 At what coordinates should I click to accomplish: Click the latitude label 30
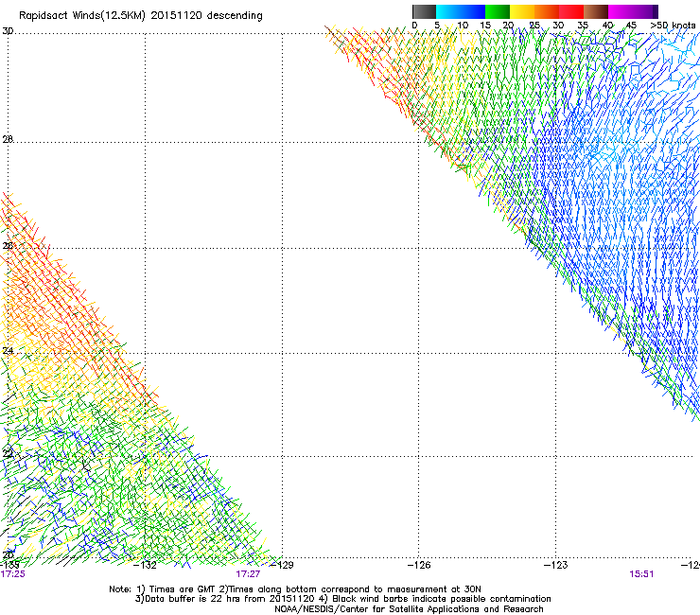(x=8, y=31)
